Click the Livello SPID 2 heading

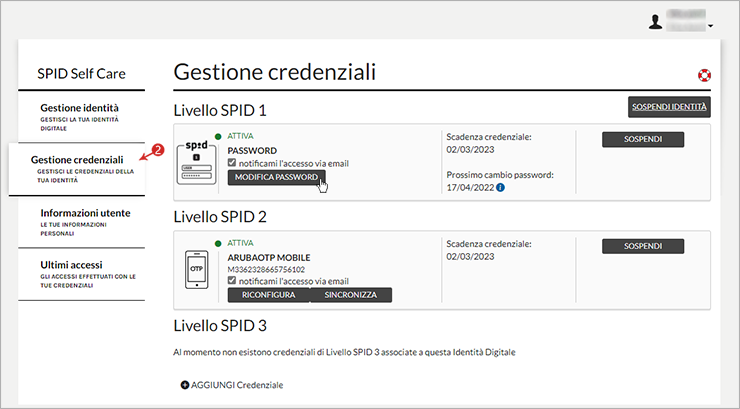coord(220,217)
